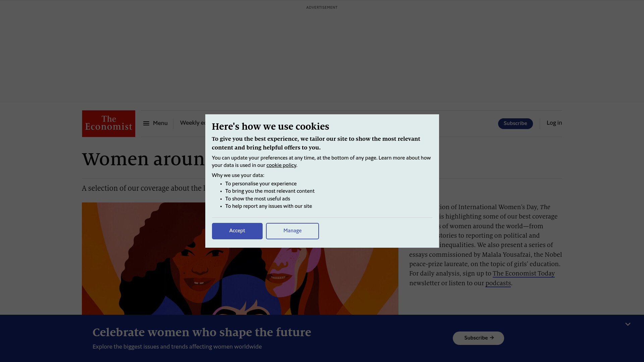Accept cookies in the dialog
This screenshot has height=362, width=644.
pos(237,231)
